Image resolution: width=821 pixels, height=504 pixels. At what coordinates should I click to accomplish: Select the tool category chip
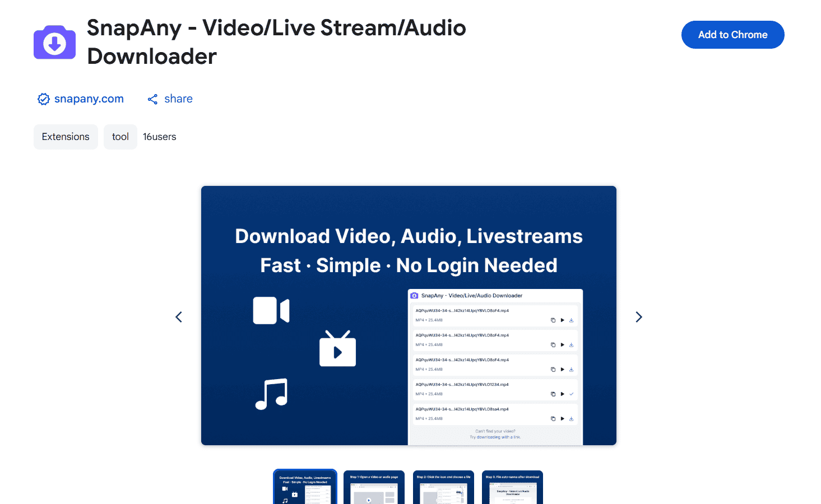click(120, 137)
